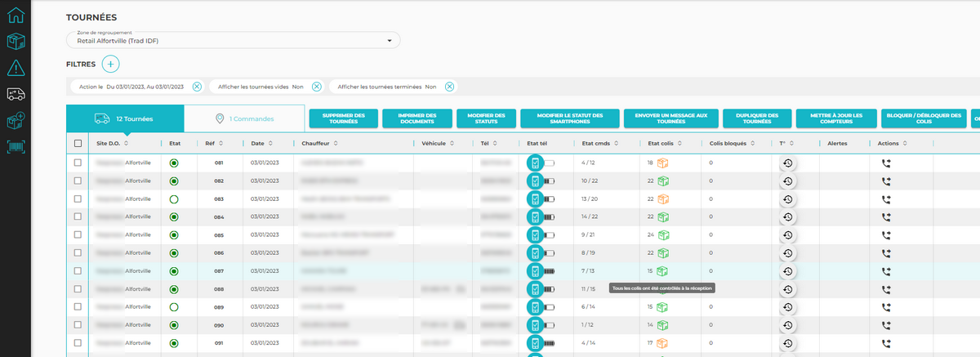Click status indicator of tour 089
The image size is (980, 357).
pos(174,307)
